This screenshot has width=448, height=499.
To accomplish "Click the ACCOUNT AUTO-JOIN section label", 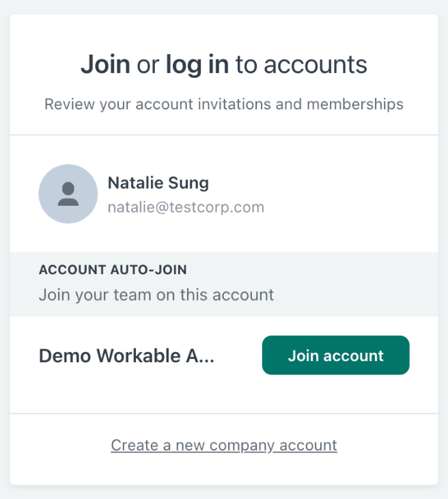I will pos(113,270).
